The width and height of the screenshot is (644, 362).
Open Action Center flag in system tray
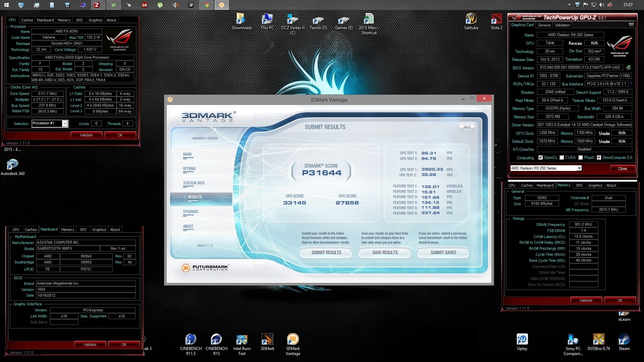(586, 5)
